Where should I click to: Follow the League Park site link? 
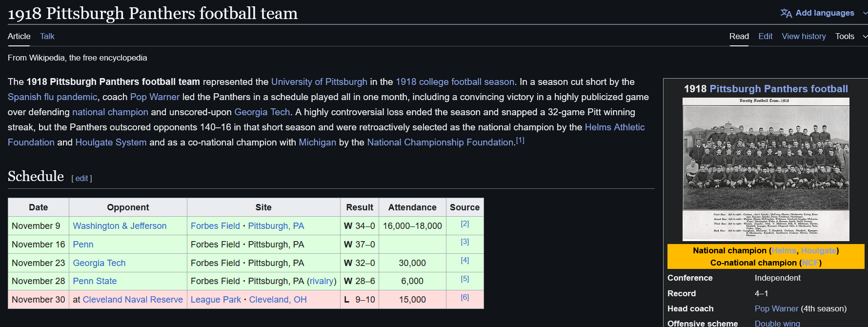[x=216, y=300]
